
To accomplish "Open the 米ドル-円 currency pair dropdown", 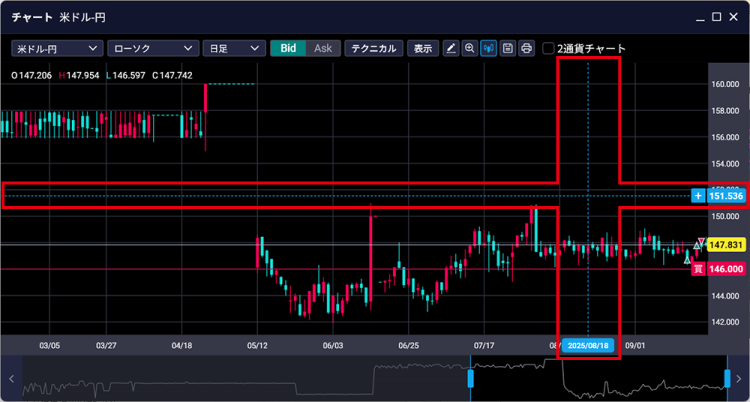I will (x=57, y=48).
